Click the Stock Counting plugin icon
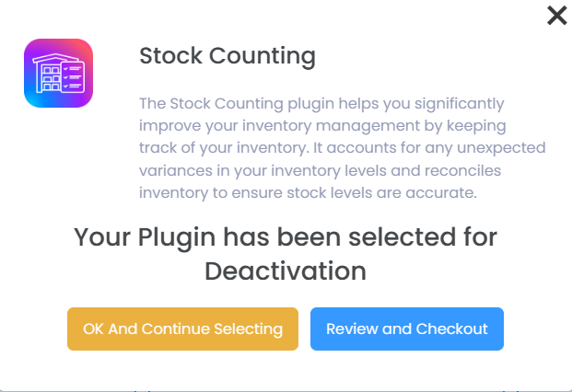This screenshot has width=572, height=392. (x=58, y=74)
